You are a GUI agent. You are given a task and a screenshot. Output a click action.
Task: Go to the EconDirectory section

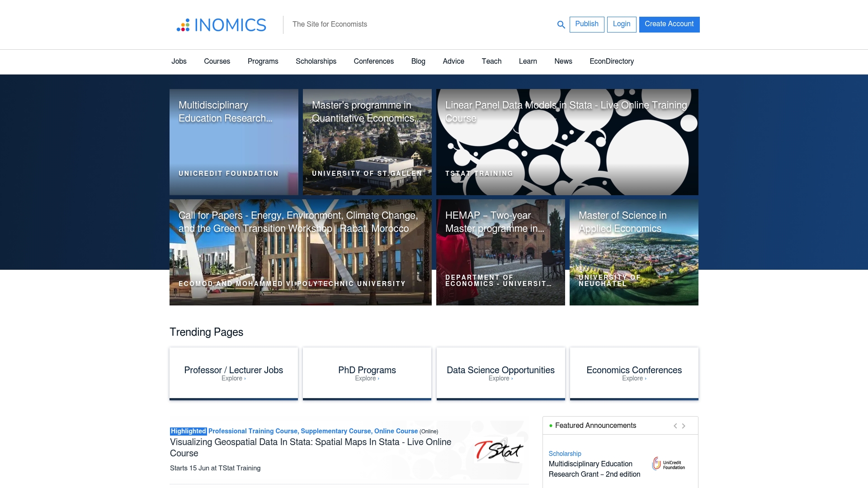612,61
